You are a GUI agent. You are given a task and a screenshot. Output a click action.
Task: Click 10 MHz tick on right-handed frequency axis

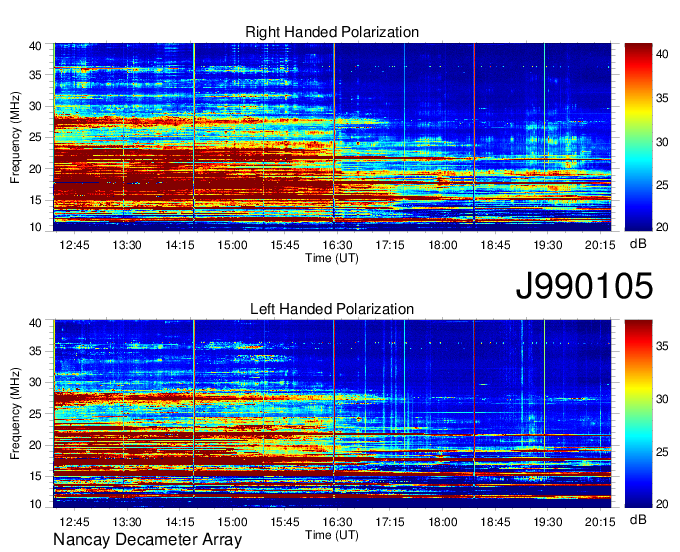coord(35,227)
